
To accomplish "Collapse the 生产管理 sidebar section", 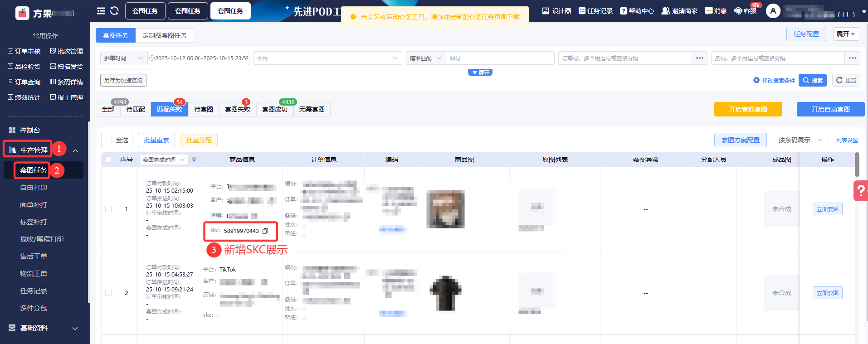I will tap(75, 150).
